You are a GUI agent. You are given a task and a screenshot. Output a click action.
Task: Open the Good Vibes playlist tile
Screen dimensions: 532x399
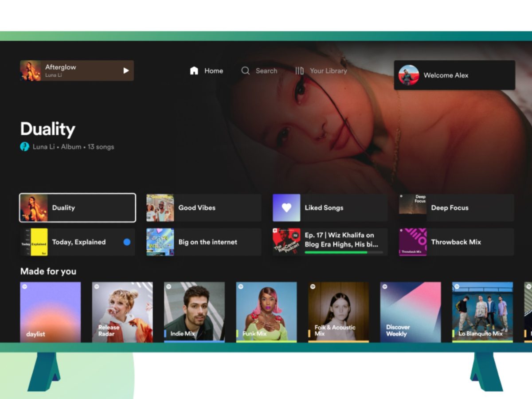204,207
